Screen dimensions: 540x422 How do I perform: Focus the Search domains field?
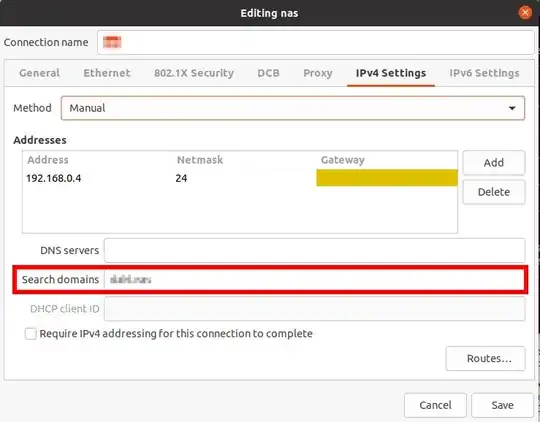315,279
